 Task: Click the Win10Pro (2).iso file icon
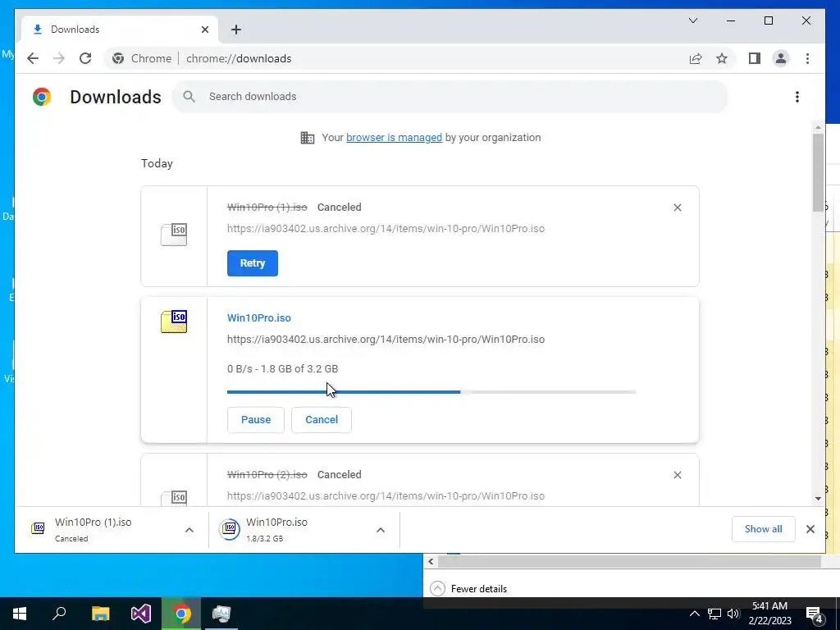174,498
